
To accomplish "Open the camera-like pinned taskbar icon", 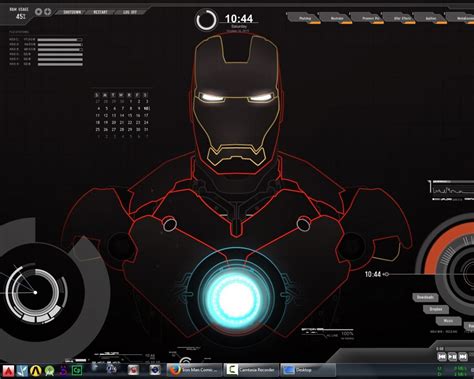I will 155,370.
